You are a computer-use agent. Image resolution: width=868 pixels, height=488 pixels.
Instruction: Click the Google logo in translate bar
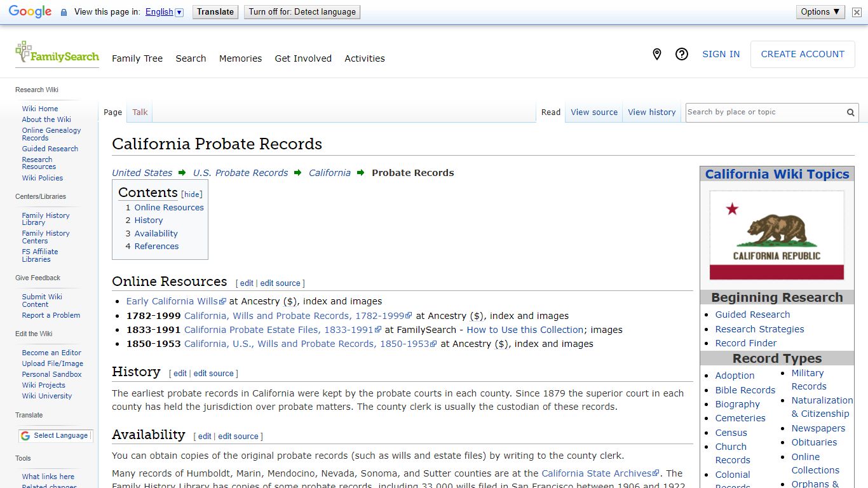30,12
